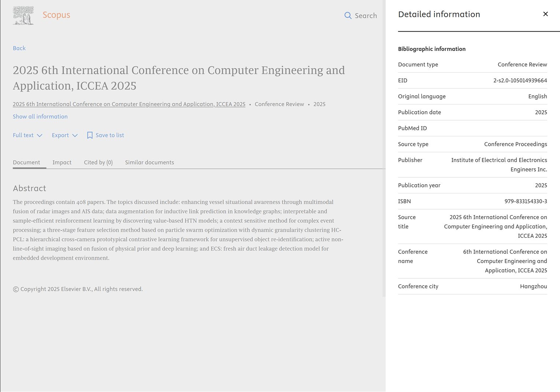
Task: View the Similar documents tab
Action: pyautogui.click(x=149, y=163)
